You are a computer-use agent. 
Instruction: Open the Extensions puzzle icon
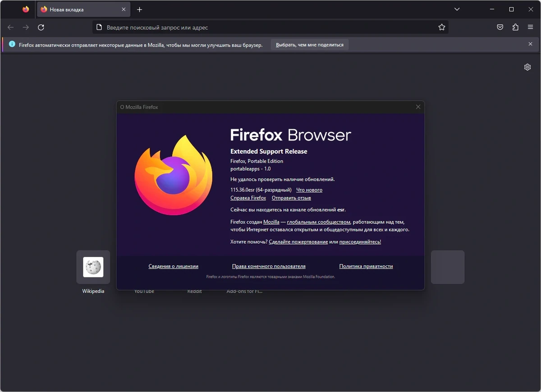[515, 27]
